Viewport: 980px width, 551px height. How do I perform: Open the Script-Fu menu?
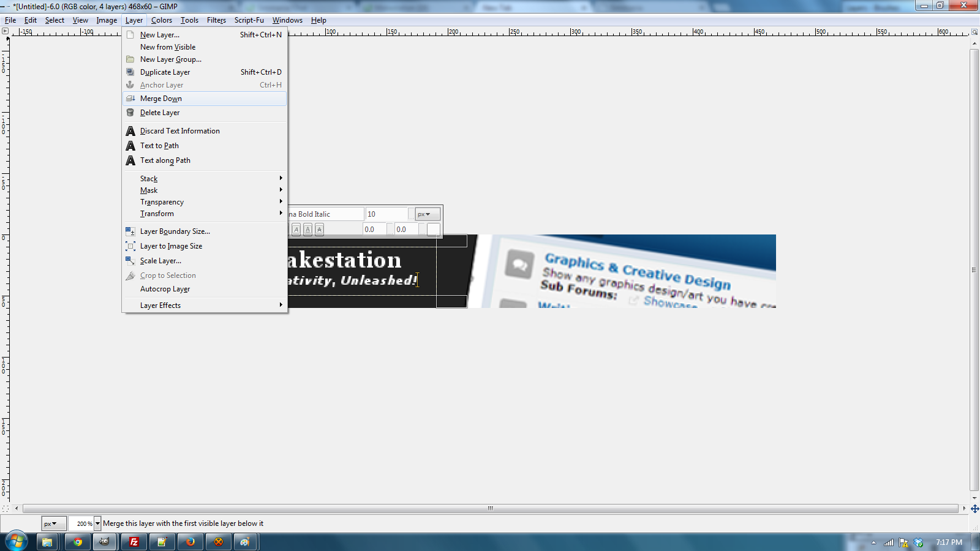click(x=249, y=20)
